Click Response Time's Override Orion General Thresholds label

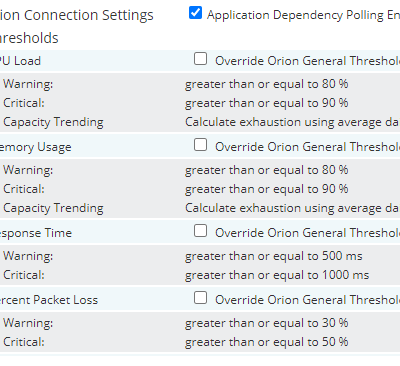coord(307,233)
